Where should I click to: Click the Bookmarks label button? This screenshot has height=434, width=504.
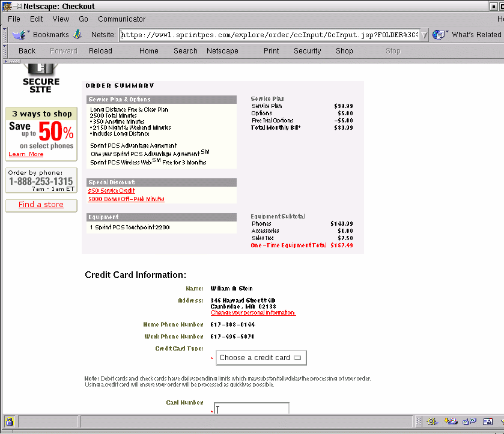pyautogui.click(x=51, y=35)
